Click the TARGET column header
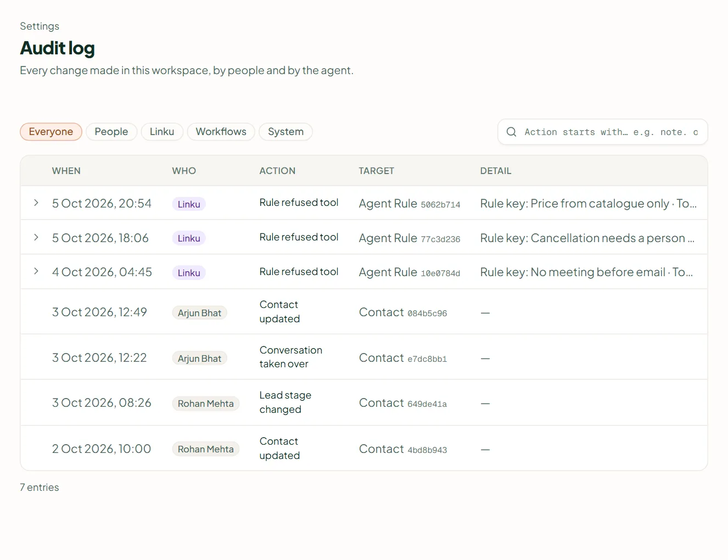This screenshot has width=728, height=560. point(377,171)
